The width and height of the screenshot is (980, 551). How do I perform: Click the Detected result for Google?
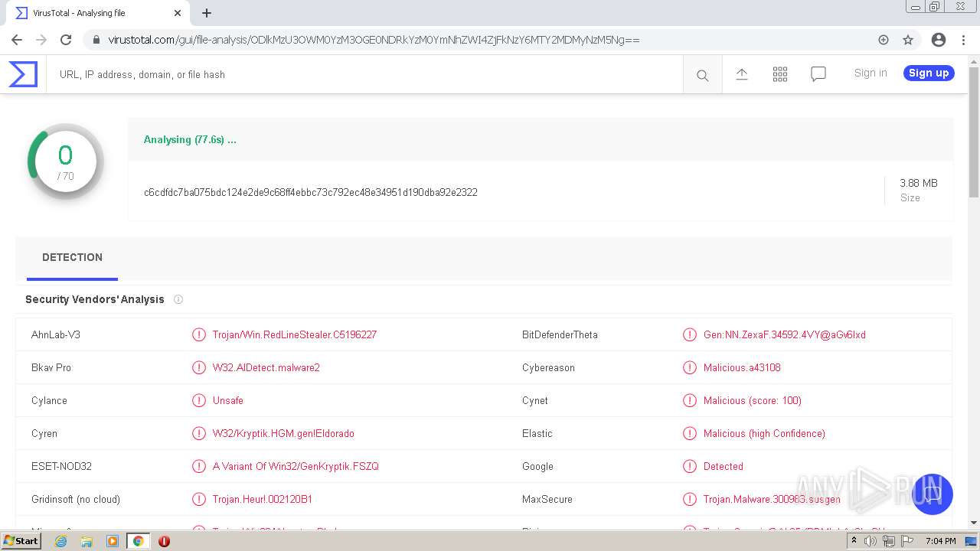[x=724, y=466]
